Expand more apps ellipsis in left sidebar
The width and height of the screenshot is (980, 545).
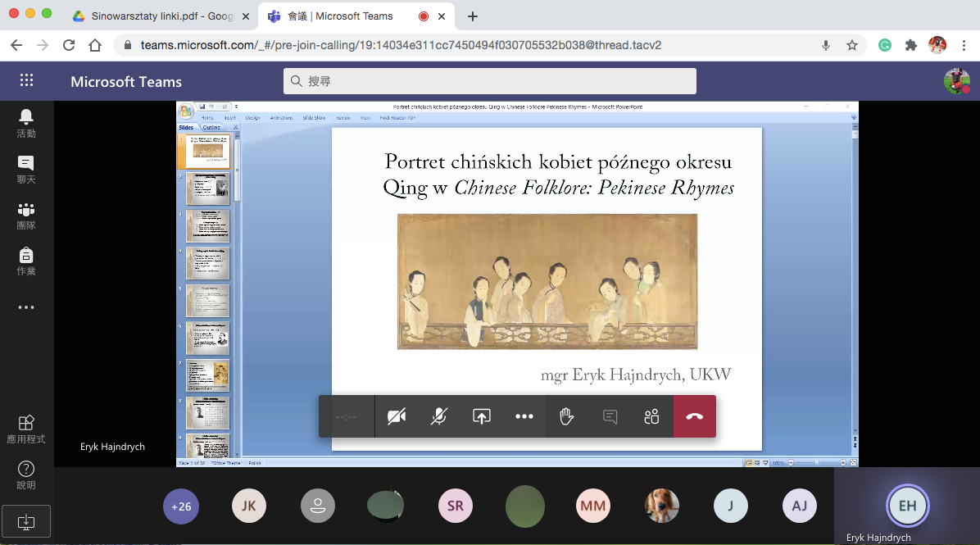(x=26, y=307)
